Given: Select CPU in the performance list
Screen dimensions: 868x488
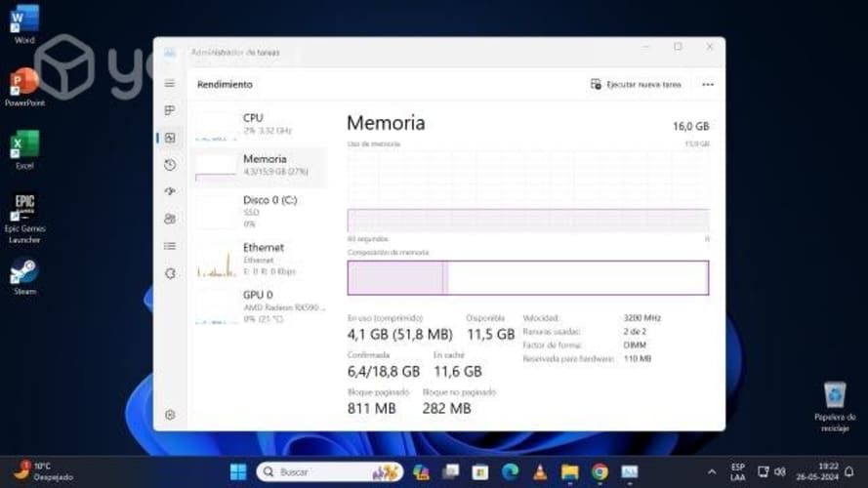Looking at the screenshot, I should pyautogui.click(x=260, y=123).
